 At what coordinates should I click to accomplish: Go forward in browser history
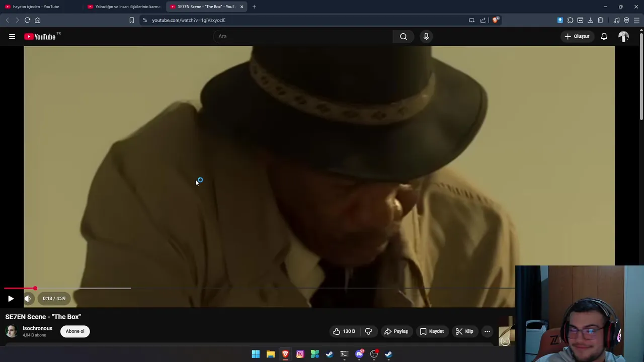coord(17,20)
